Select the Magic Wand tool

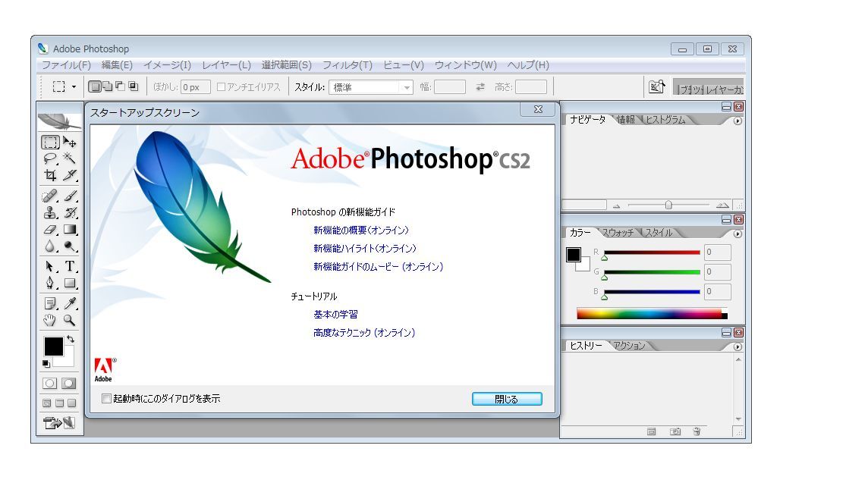[70, 158]
